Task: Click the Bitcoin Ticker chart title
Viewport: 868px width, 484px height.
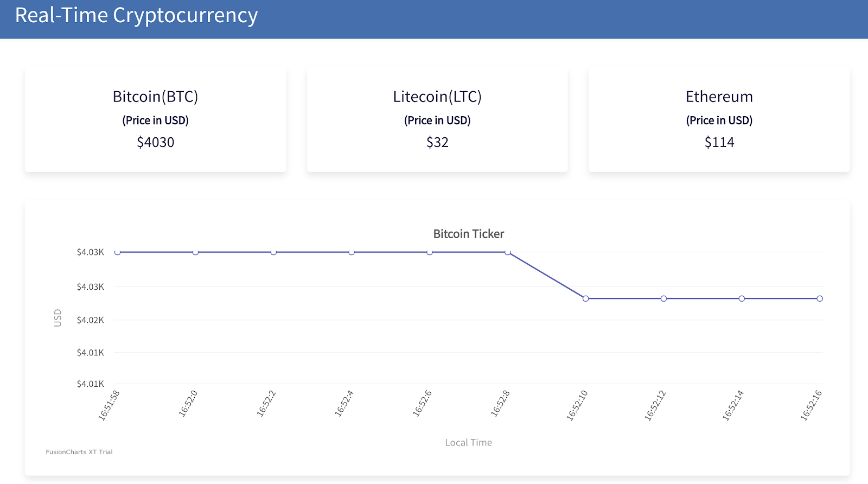Action: pos(468,234)
